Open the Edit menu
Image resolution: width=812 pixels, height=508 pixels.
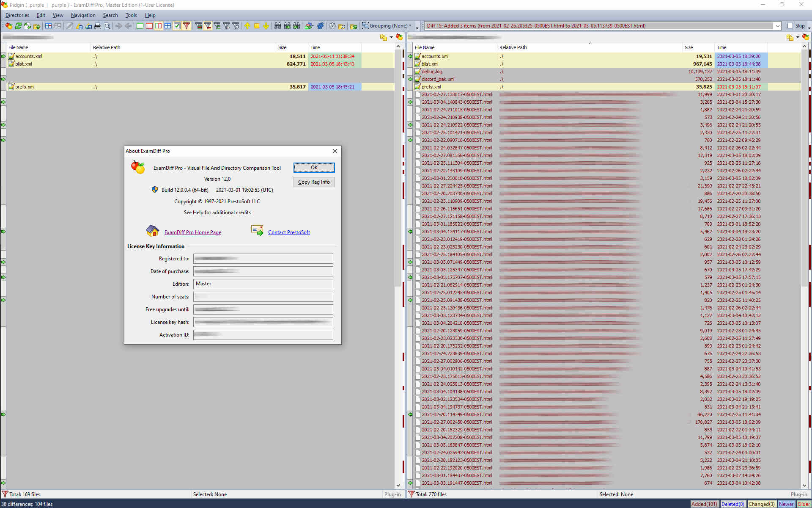41,15
